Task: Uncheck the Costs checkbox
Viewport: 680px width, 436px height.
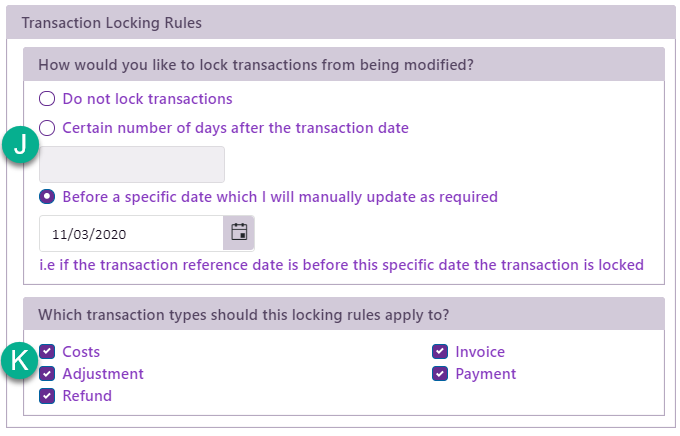Action: tap(47, 352)
